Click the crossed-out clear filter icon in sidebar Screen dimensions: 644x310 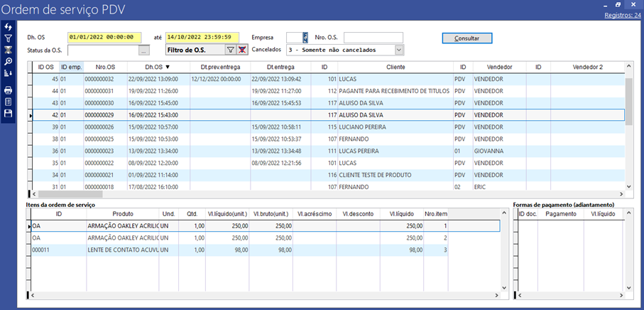click(8, 50)
